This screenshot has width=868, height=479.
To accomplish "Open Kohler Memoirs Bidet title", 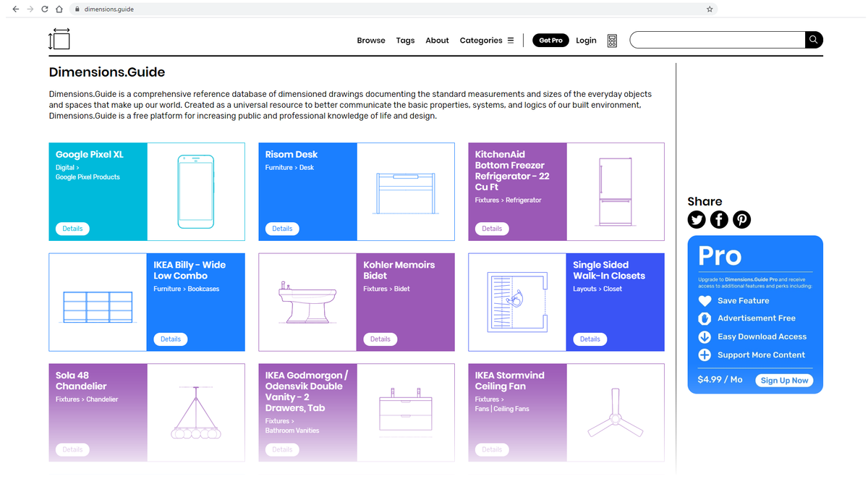I will click(x=399, y=271).
